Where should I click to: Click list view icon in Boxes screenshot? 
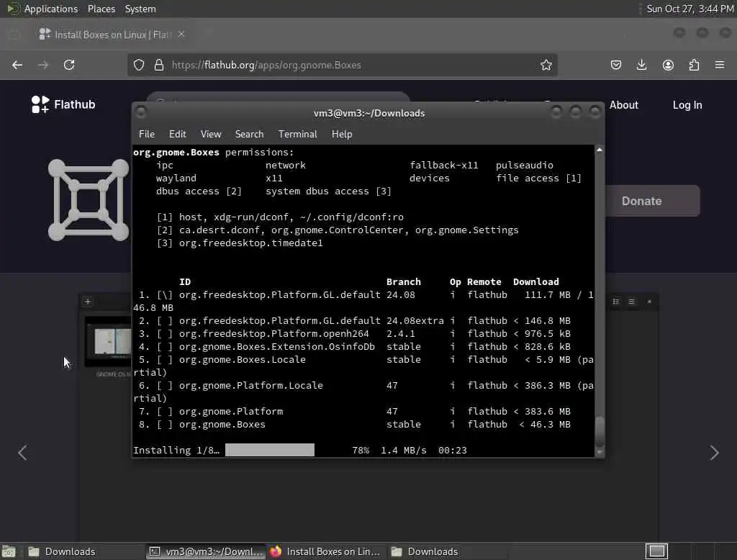click(616, 302)
